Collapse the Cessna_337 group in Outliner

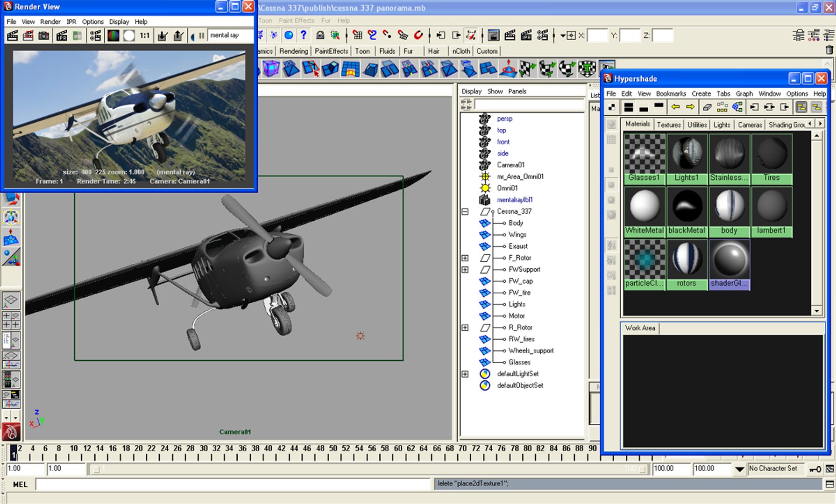(x=465, y=211)
